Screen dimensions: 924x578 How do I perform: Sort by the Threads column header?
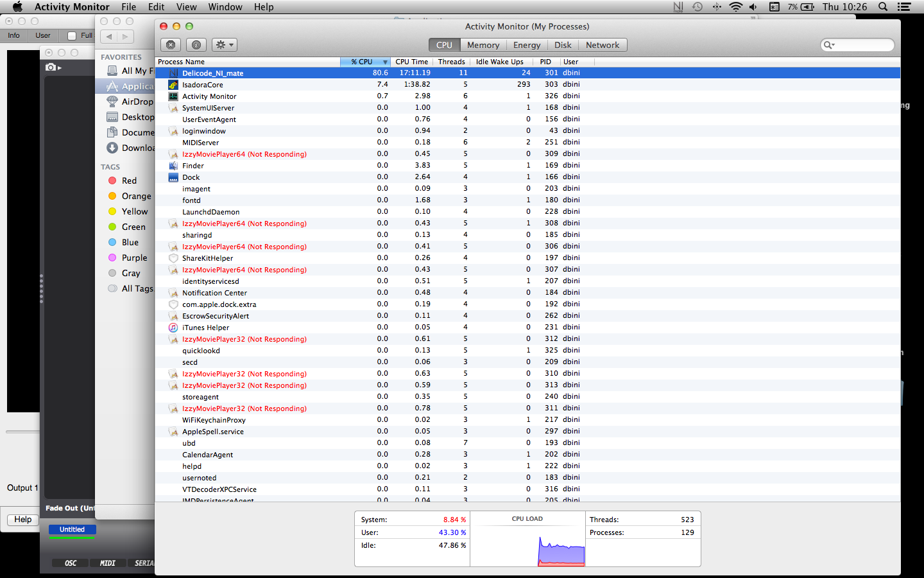coord(452,62)
